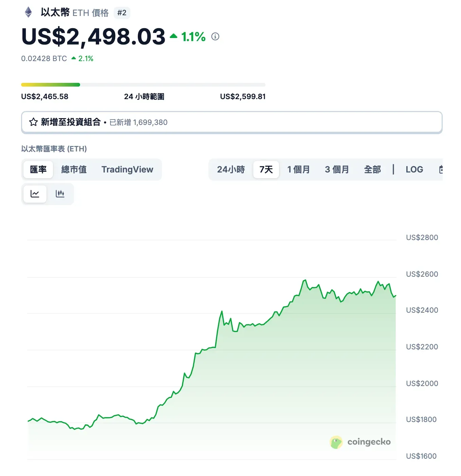461x476 pixels.
Task: Click the CoinGecko watermark logo
Action: 360,442
